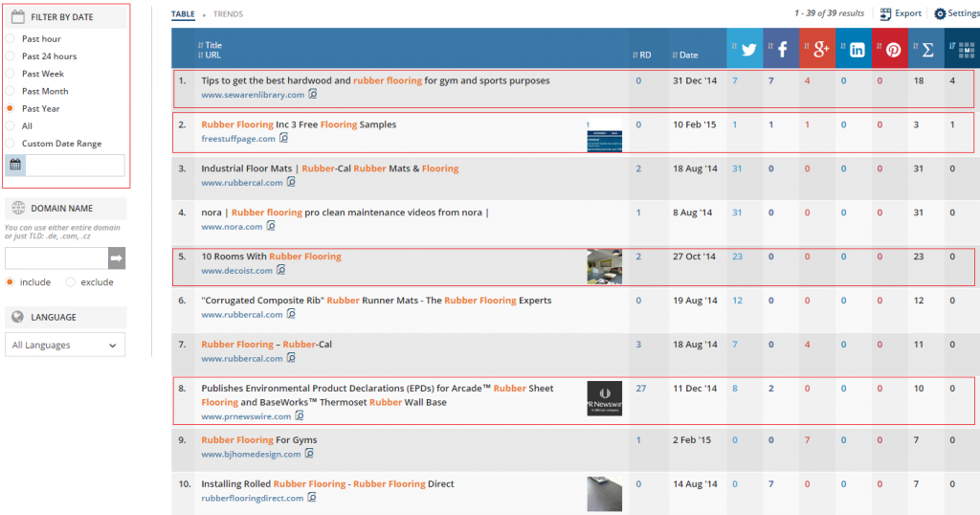The image size is (980, 515).
Task: Click the domain name input field
Action: click(56, 257)
